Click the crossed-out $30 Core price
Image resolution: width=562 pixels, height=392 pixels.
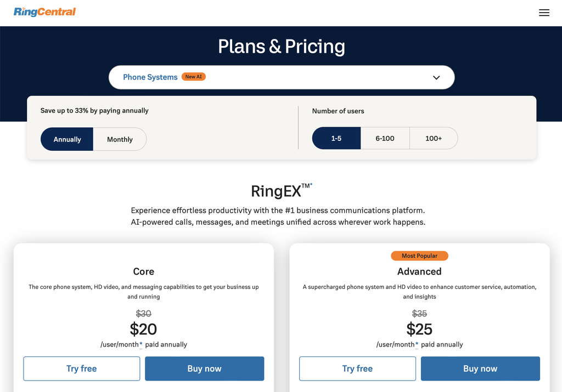[x=143, y=314]
